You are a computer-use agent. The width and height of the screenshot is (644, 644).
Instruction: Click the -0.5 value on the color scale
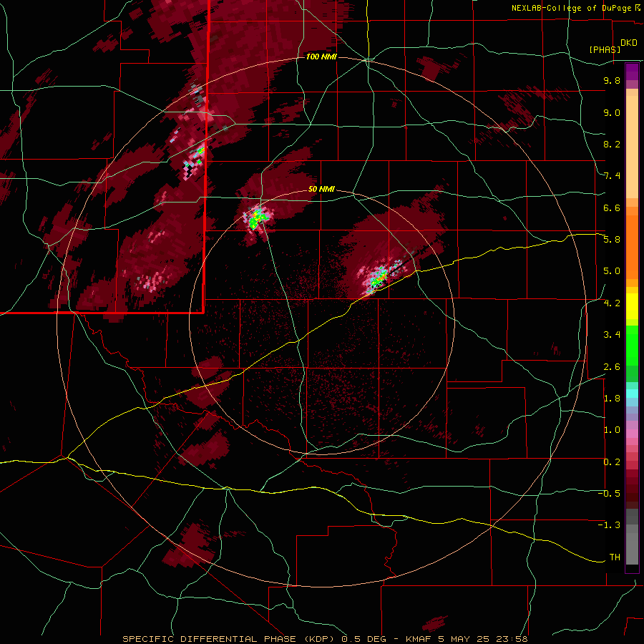[609, 493]
